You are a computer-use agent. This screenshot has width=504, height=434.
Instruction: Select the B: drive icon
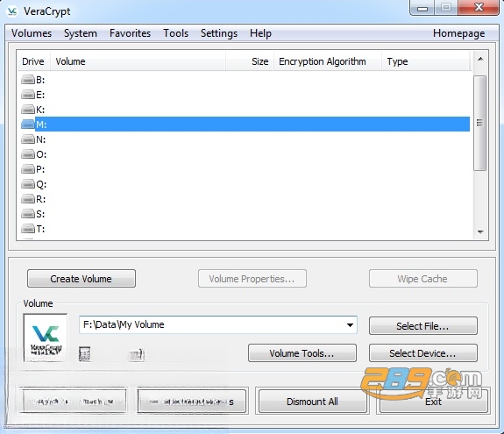[28, 80]
